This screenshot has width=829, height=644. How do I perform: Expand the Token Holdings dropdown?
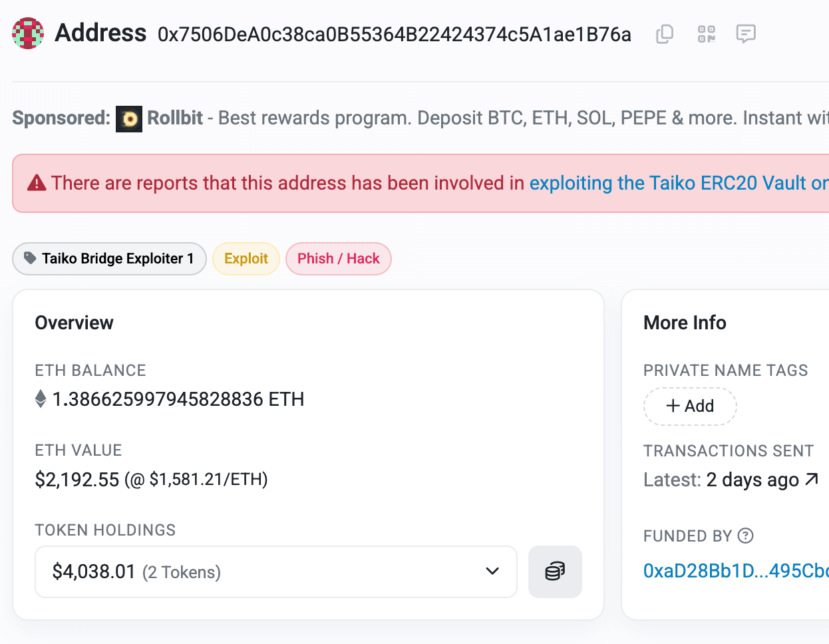(276, 571)
